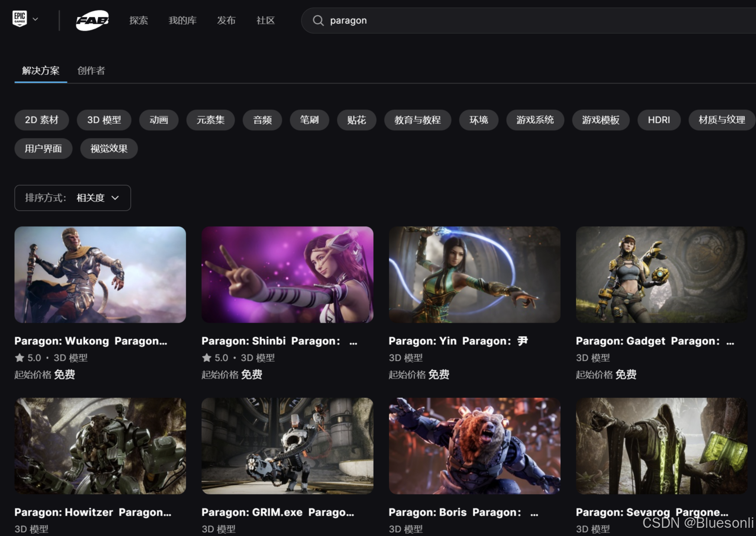Pick the 贴花 category chip
Screen dimensions: 756x536
(356, 120)
